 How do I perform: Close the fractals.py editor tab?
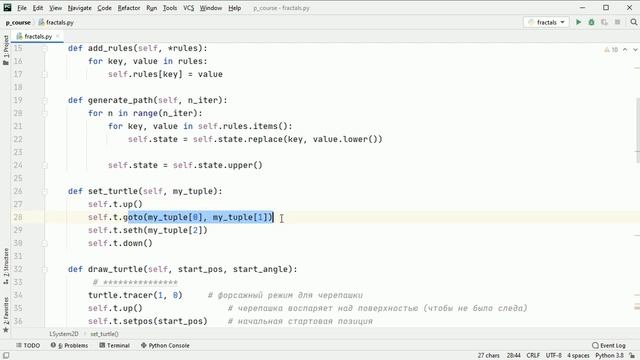pyautogui.click(x=58, y=36)
